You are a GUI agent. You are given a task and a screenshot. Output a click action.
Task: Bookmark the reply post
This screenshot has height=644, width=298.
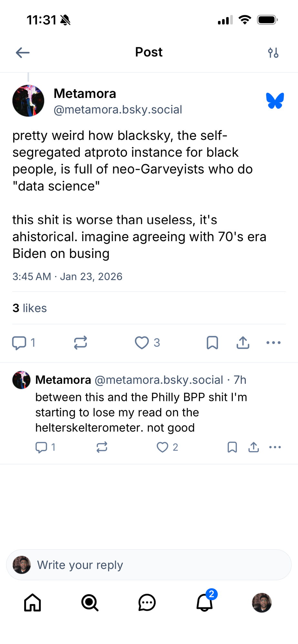[232, 447]
